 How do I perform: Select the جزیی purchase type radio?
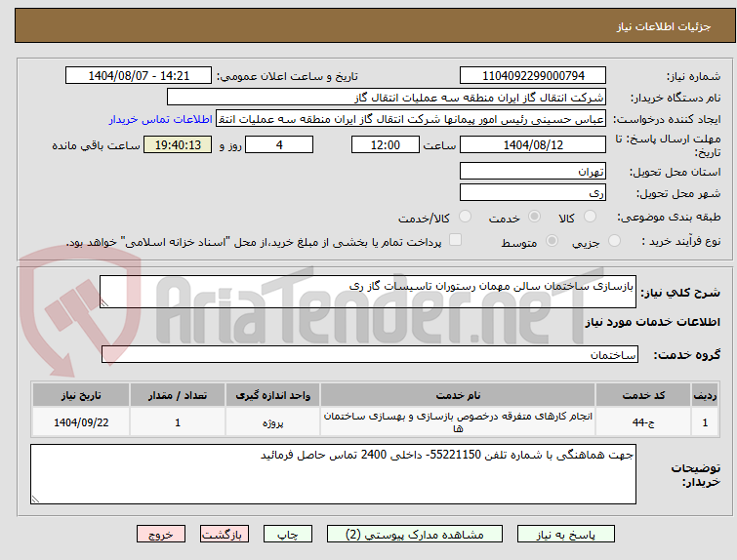point(614,241)
